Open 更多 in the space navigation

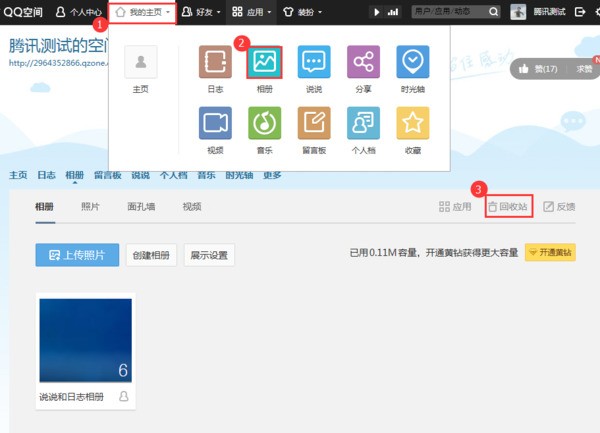[272, 175]
